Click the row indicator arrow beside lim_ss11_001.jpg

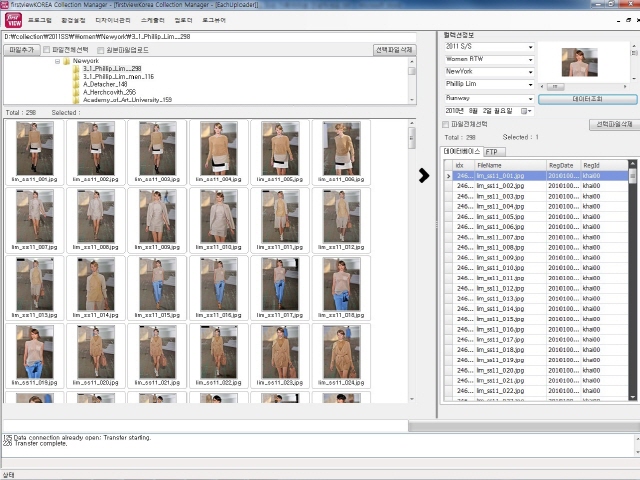[448, 176]
